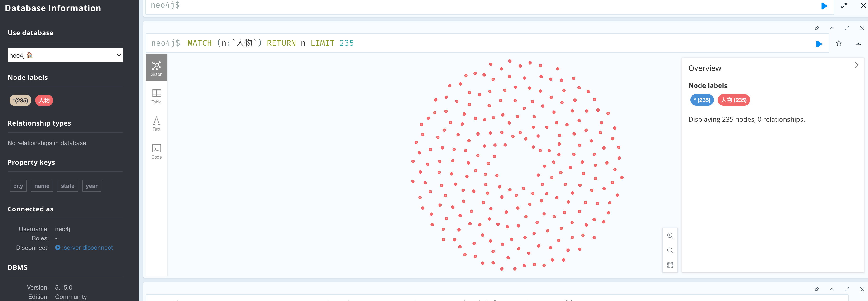Expand result frame to fullscreen
Screen dimensions: 868x301
click(847, 28)
